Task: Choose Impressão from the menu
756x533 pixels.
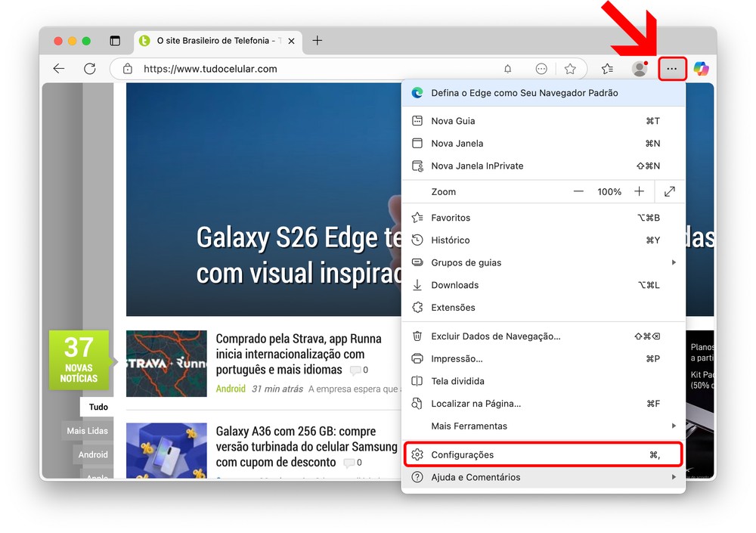Action: 544,358
